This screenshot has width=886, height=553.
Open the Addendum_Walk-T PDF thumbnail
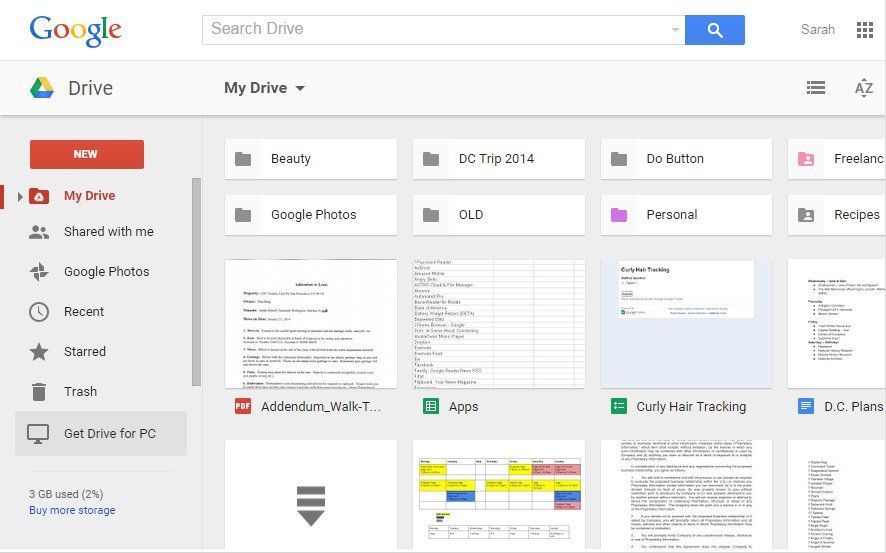pyautogui.click(x=311, y=324)
